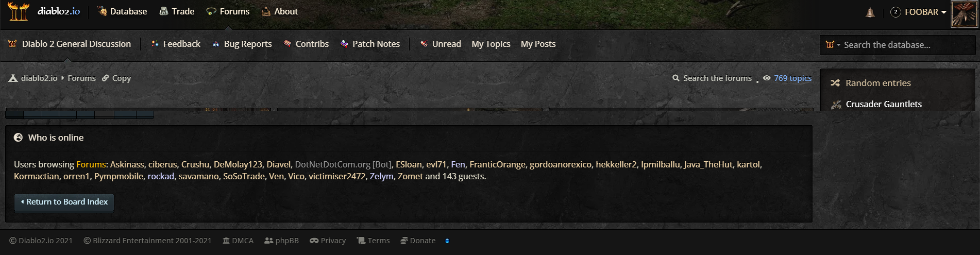Open the notifications bell

(x=870, y=12)
